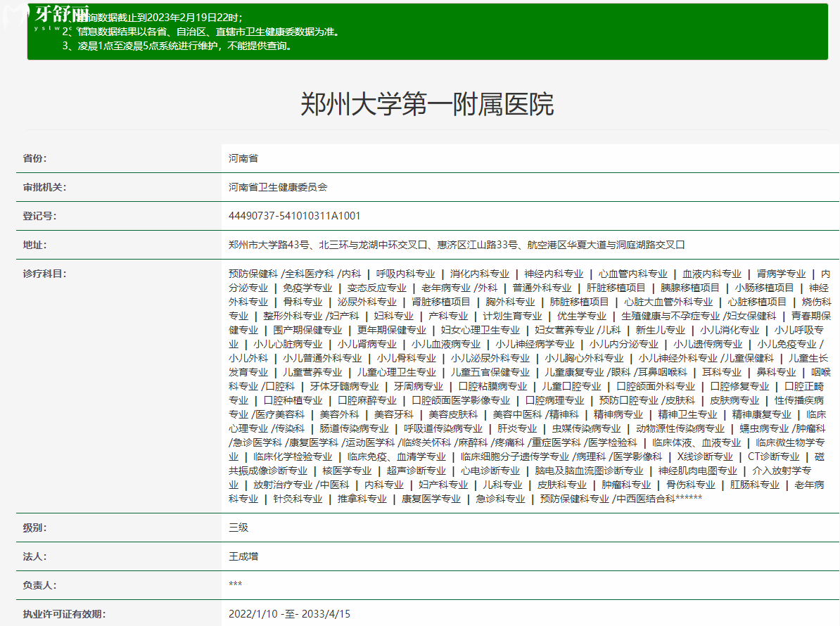840x626 pixels.
Task: Select the 执业许可证有效期 label
Action: 64,614
